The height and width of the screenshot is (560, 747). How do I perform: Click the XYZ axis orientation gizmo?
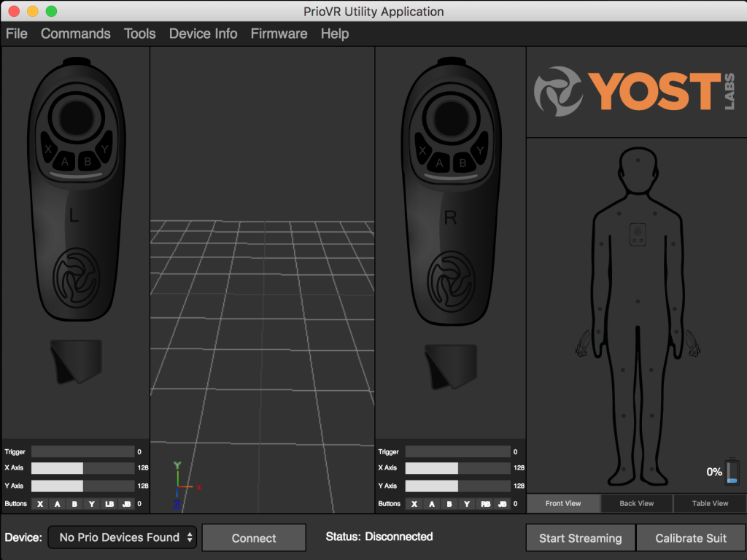(186, 485)
